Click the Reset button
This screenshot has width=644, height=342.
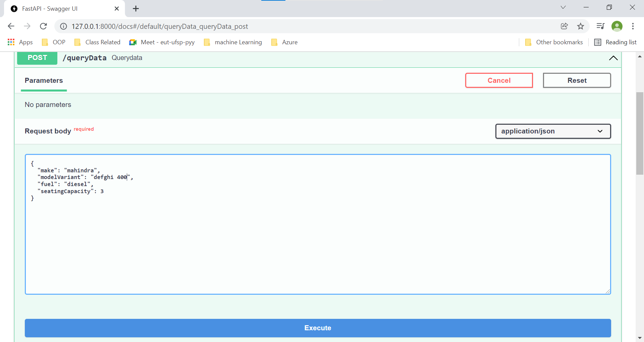577,80
